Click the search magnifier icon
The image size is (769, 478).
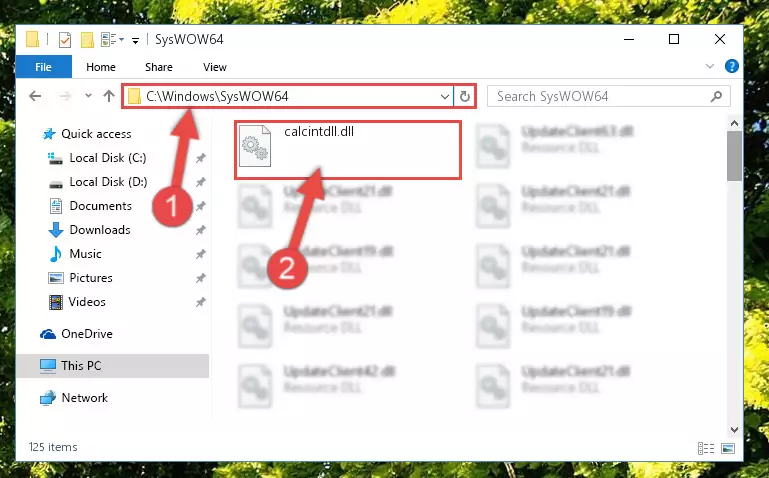716,96
